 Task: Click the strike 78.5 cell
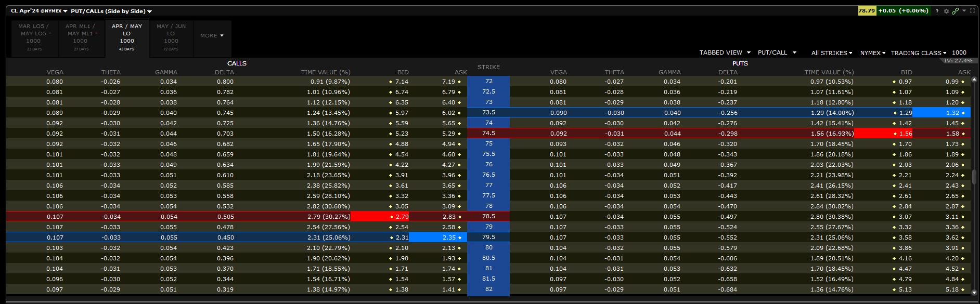click(x=488, y=216)
